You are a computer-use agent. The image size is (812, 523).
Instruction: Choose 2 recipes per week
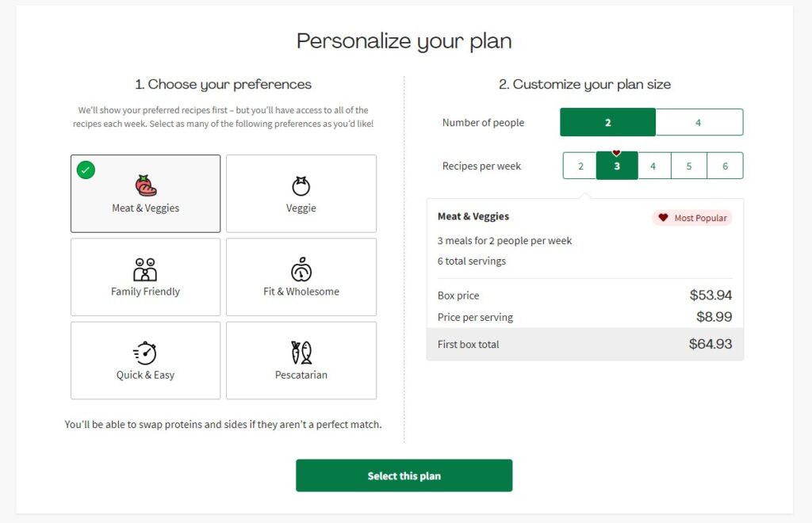pos(580,166)
